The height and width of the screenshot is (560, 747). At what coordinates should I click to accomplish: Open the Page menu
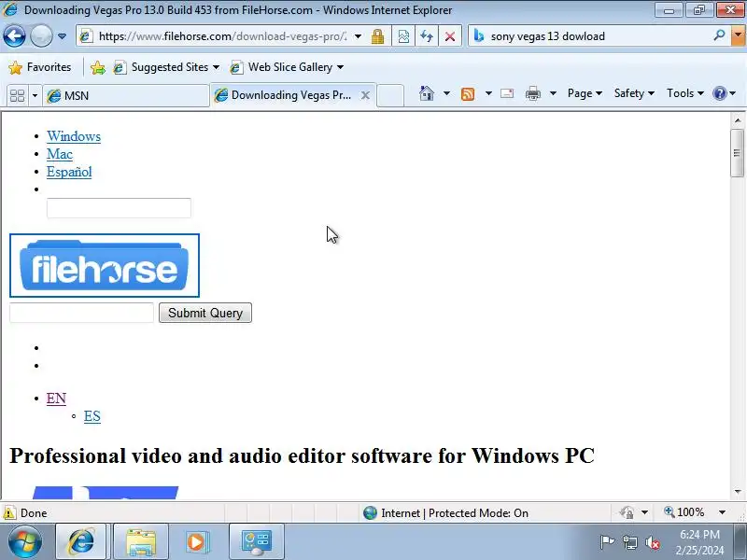tap(585, 93)
